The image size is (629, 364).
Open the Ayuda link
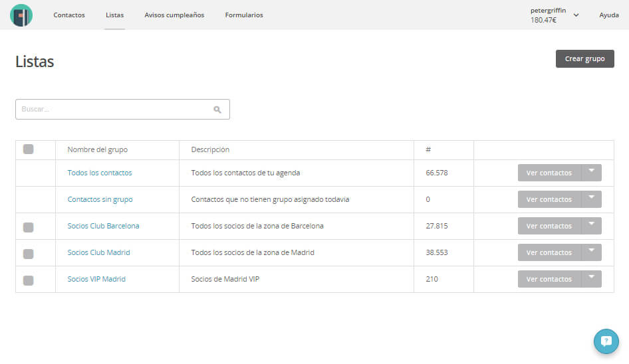tap(609, 15)
